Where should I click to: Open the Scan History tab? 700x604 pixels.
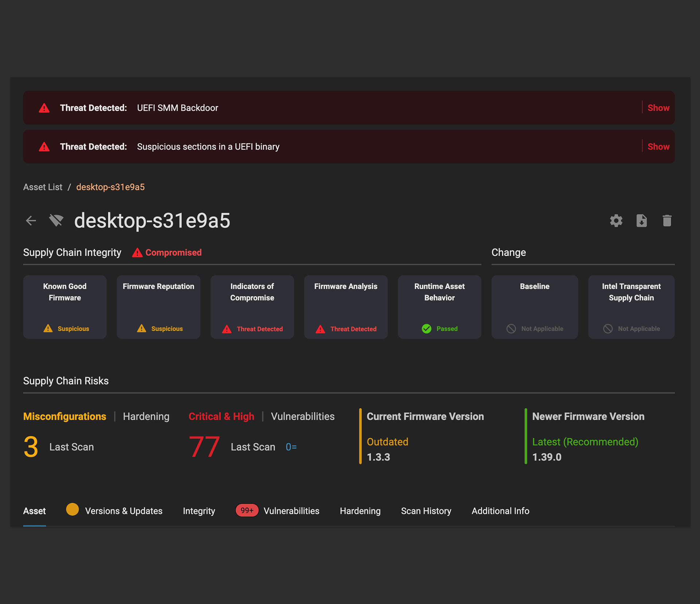pos(426,511)
